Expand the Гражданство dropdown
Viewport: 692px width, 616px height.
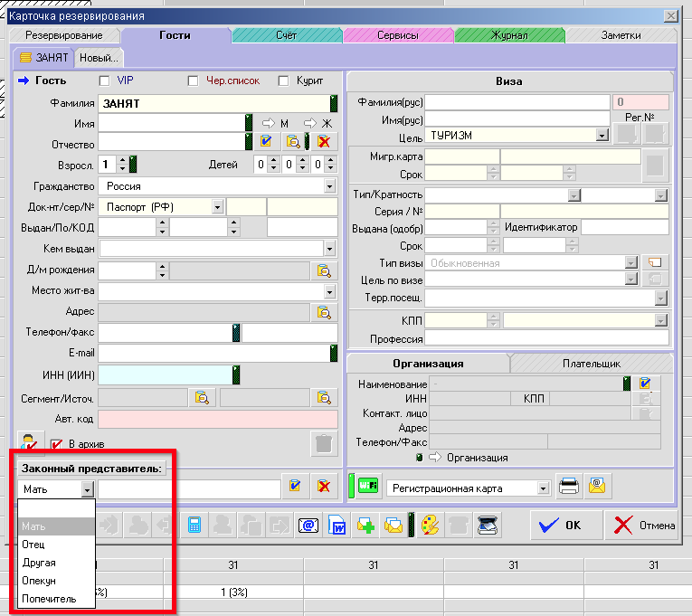tap(329, 186)
